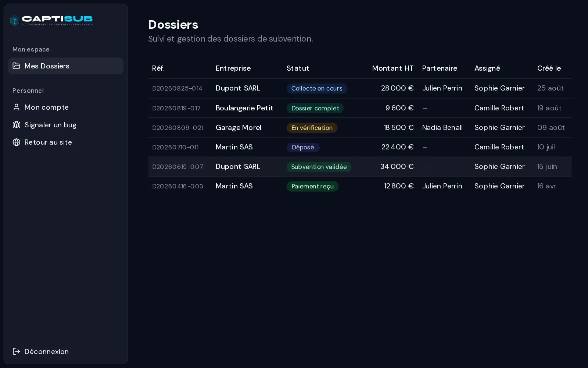Go to Retour au site
This screenshot has width=588, height=368.
coord(66,142)
